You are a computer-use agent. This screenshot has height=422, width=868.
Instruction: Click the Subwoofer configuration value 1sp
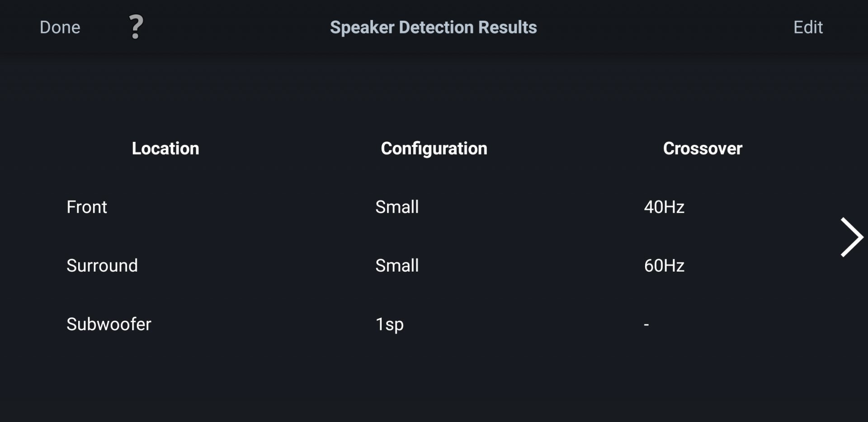point(390,324)
